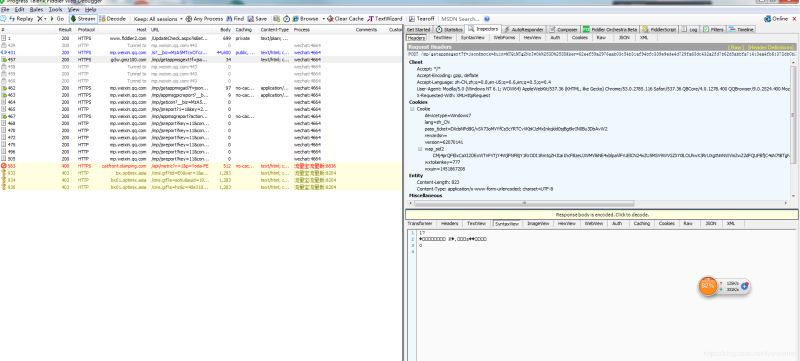Open the Remove (X) dropdown arrow

(45, 19)
